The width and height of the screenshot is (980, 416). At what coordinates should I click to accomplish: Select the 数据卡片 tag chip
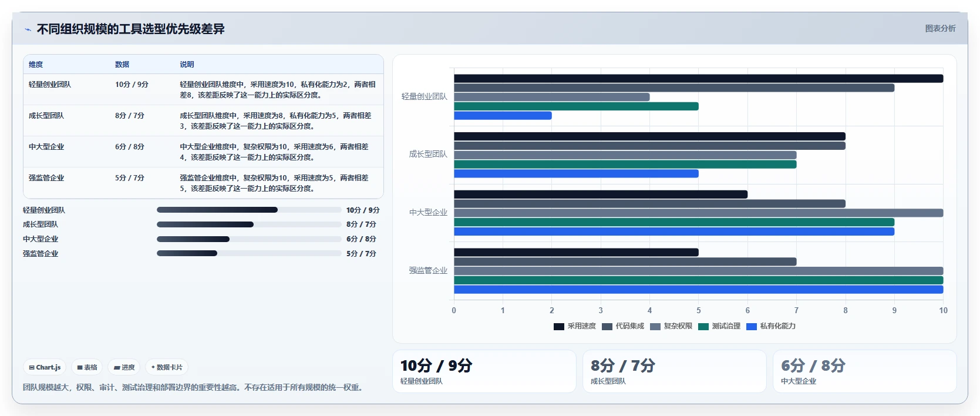(167, 367)
